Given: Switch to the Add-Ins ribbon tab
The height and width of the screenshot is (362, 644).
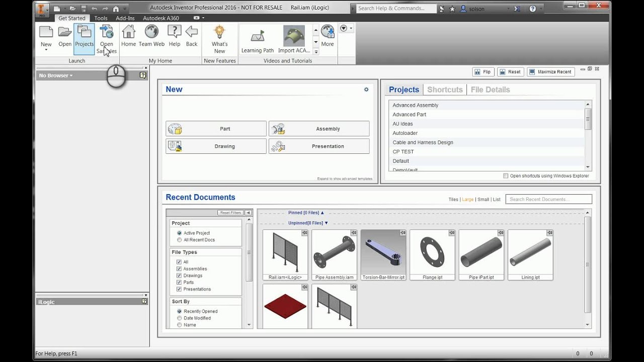Looking at the screenshot, I should pos(125,18).
